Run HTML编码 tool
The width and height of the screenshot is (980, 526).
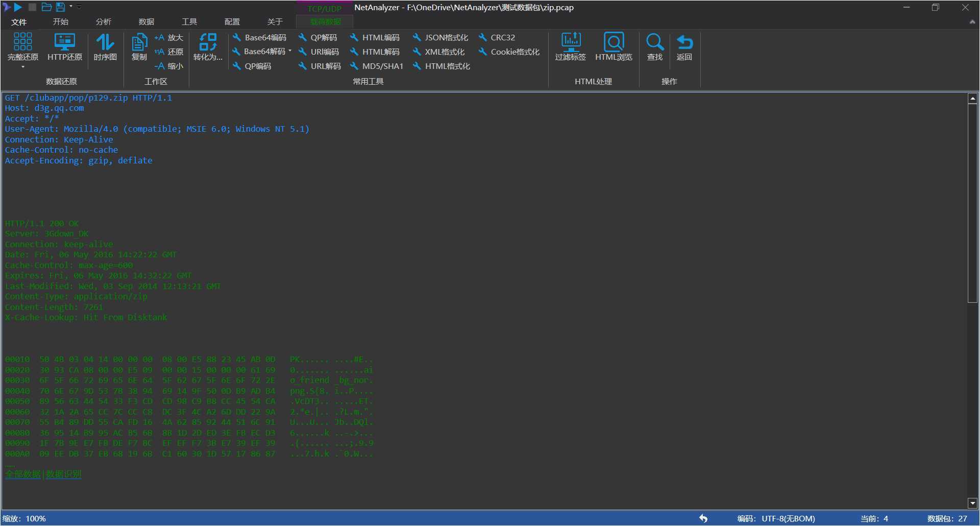point(375,37)
